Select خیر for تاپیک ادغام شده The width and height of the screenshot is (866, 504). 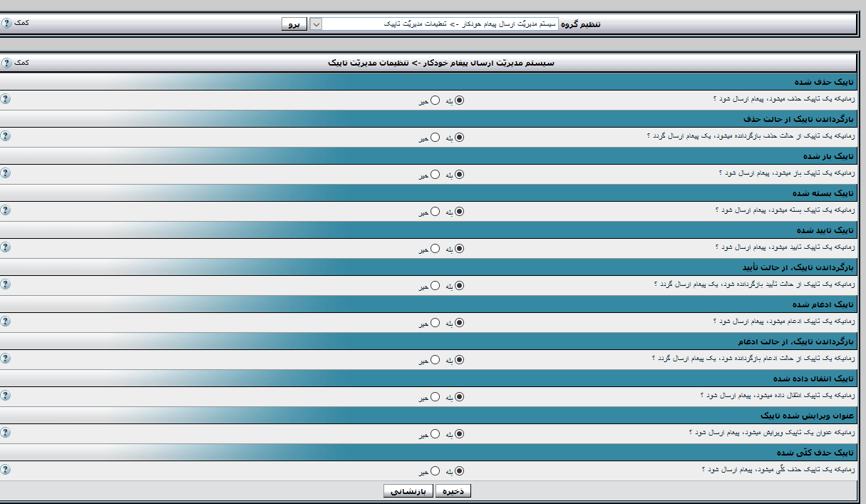point(435,323)
